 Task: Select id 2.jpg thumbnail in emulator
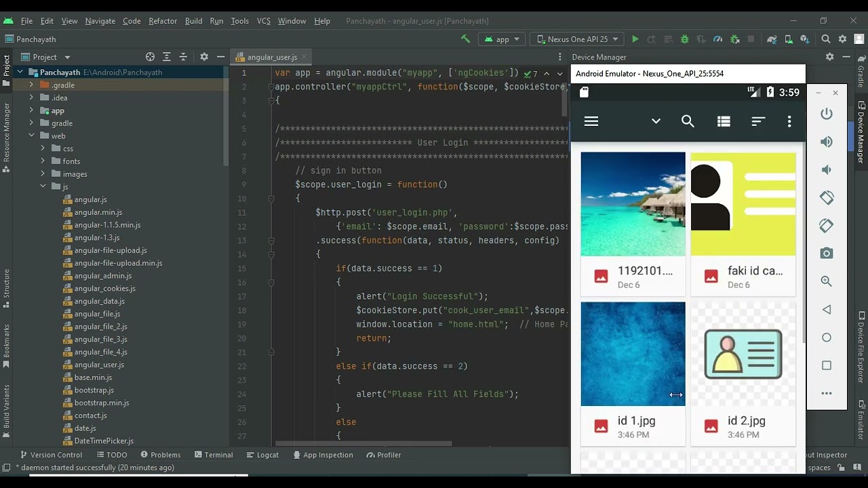pyautogui.click(x=743, y=354)
